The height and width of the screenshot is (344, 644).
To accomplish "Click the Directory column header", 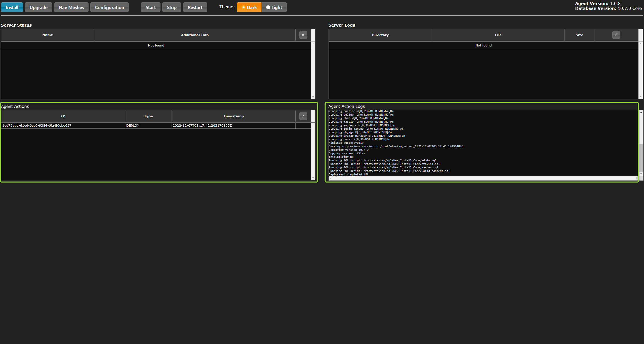I will (x=380, y=35).
